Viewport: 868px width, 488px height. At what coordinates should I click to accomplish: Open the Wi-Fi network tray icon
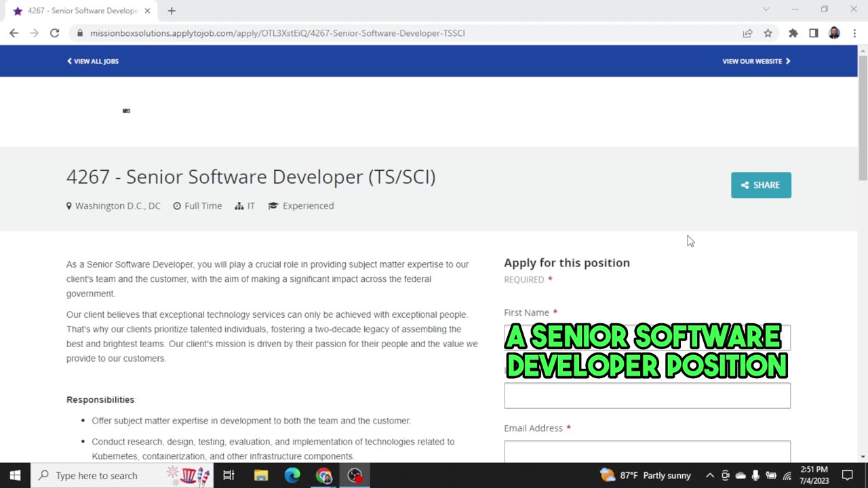coord(787,475)
